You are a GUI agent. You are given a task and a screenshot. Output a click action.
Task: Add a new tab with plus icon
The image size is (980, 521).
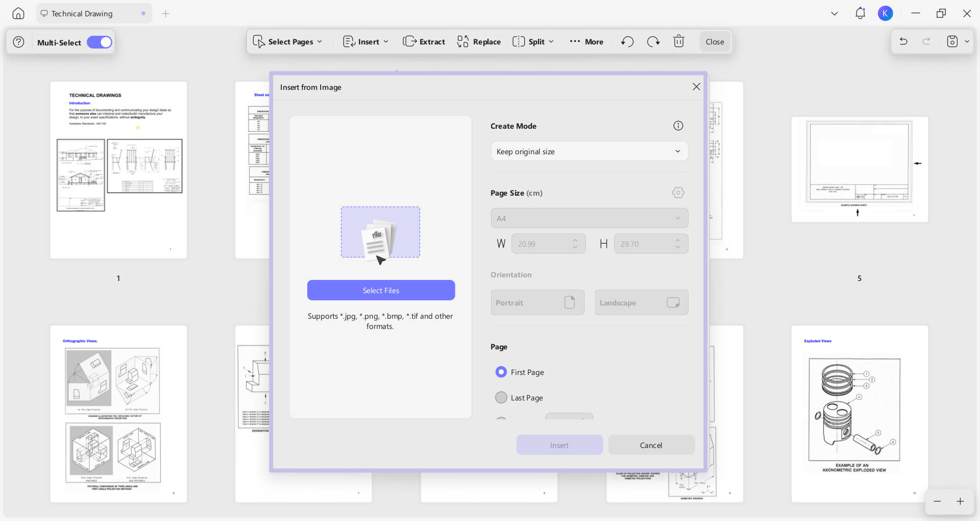(x=165, y=14)
